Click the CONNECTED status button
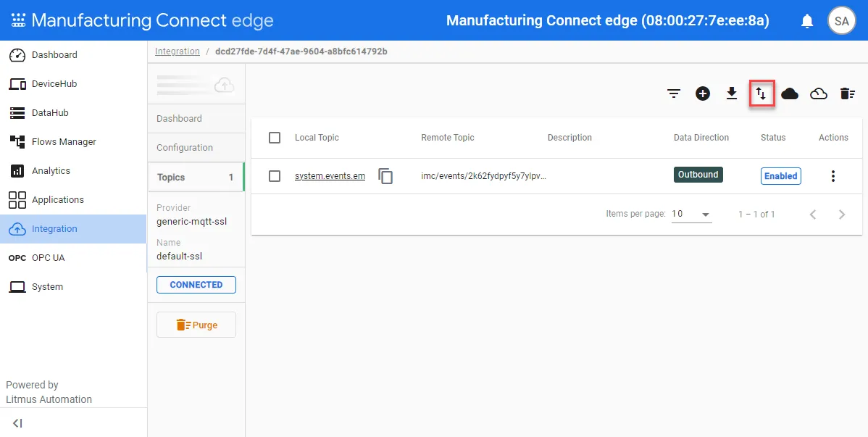The width and height of the screenshot is (868, 437). [196, 285]
